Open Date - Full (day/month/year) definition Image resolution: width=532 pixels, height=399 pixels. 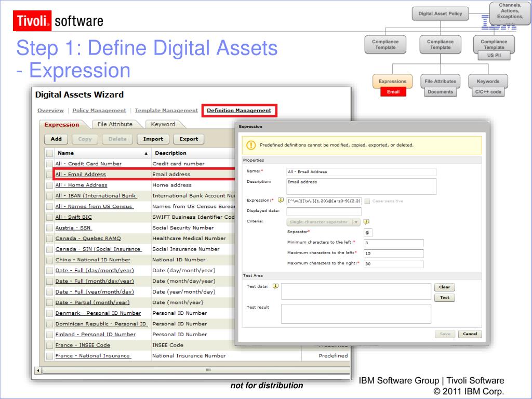[95, 270]
